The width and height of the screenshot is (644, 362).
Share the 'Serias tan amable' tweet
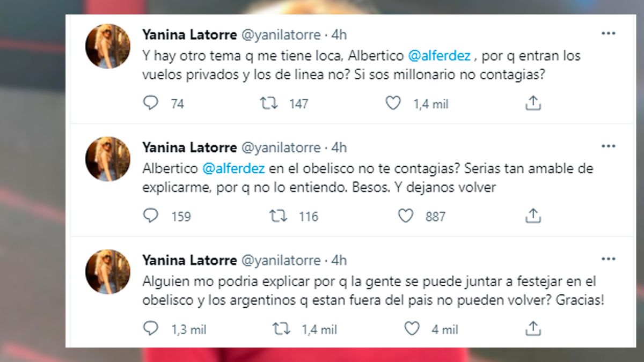(532, 216)
